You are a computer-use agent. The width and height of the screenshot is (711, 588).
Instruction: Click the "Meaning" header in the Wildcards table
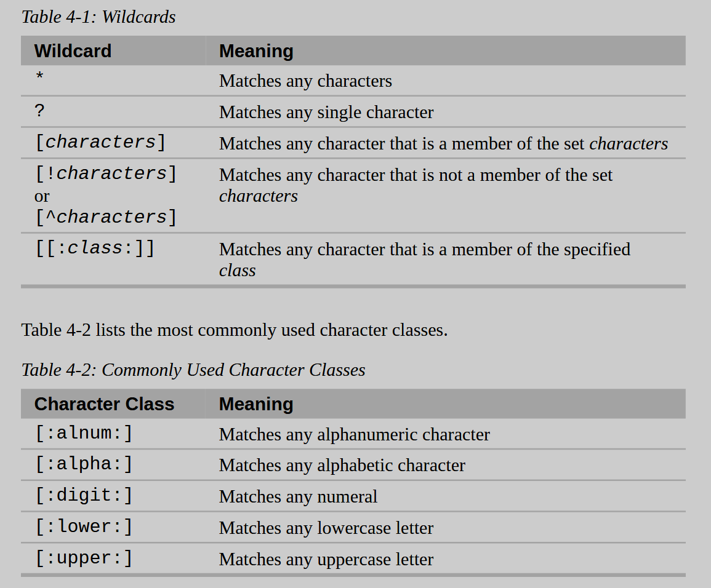(x=256, y=50)
